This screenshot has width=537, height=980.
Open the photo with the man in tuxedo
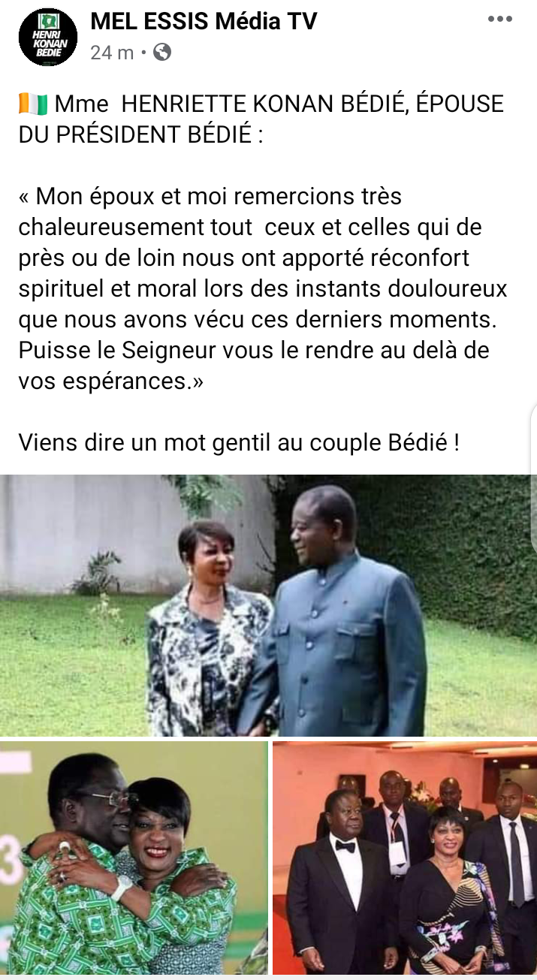pyautogui.click(x=405, y=858)
